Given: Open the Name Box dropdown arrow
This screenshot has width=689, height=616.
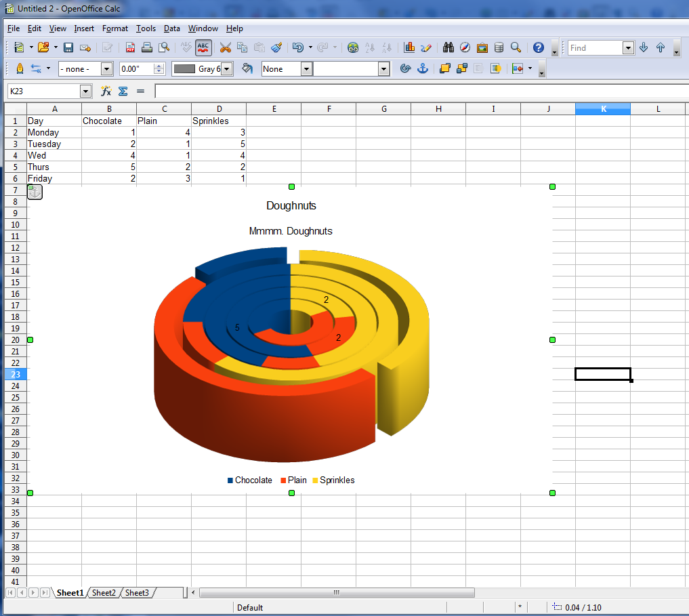Looking at the screenshot, I should 85,91.
